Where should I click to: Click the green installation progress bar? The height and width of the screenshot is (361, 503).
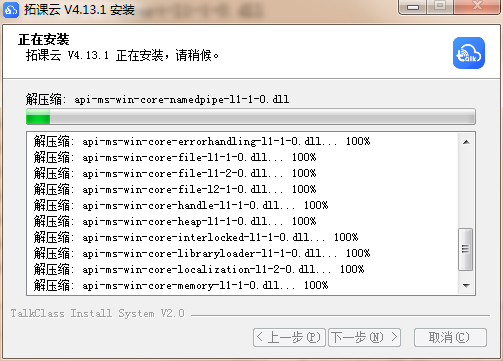click(251, 117)
